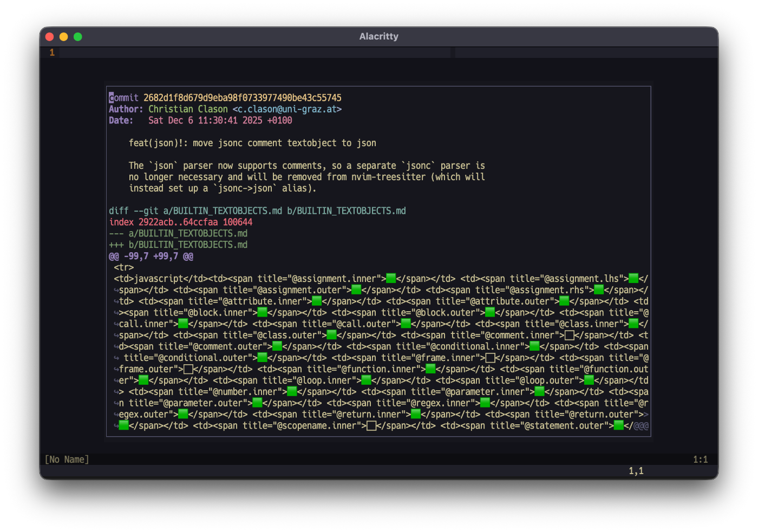Screen dimensions: 758x532
Task: Click the date Sat Dec 6 11:30:41 2025
Action: click(205, 121)
